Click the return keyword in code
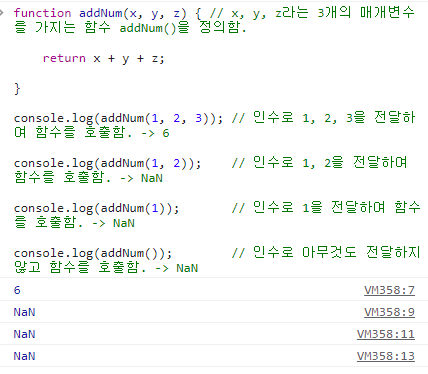Image resolution: width=428 pixels, height=374 pixels. 64,58
